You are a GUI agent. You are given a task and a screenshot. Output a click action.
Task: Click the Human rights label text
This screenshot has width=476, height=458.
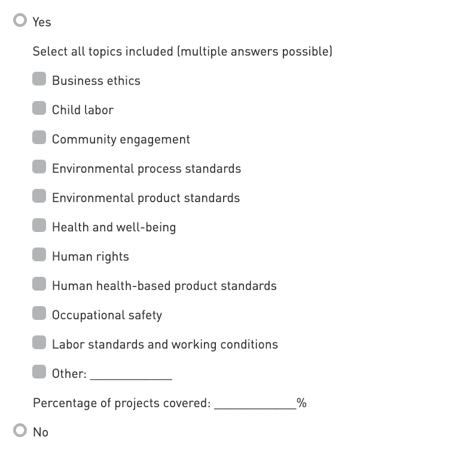[90, 257]
